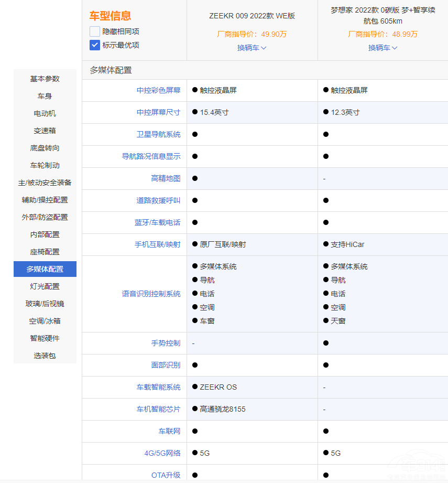This screenshot has width=448, height=483.
Task: Click the 手势控制 parameter link
Action: coord(166,343)
